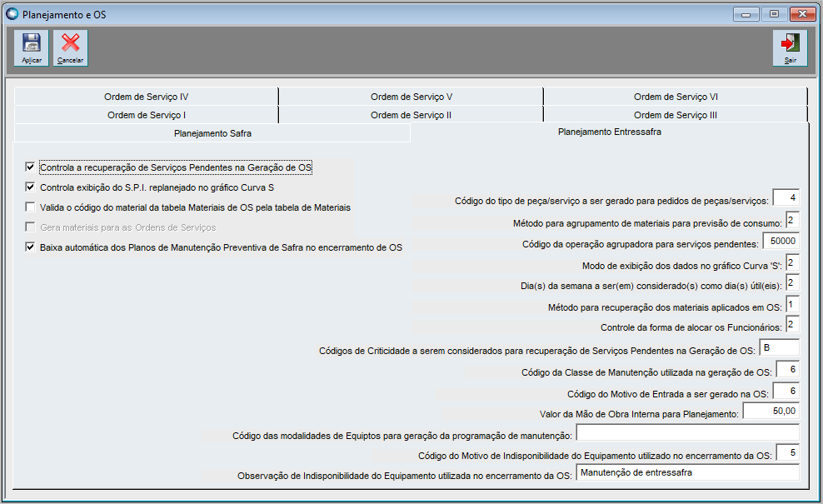Click the tipo de peça/serviço code field
The width and height of the screenshot is (823, 504).
pyautogui.click(x=786, y=198)
